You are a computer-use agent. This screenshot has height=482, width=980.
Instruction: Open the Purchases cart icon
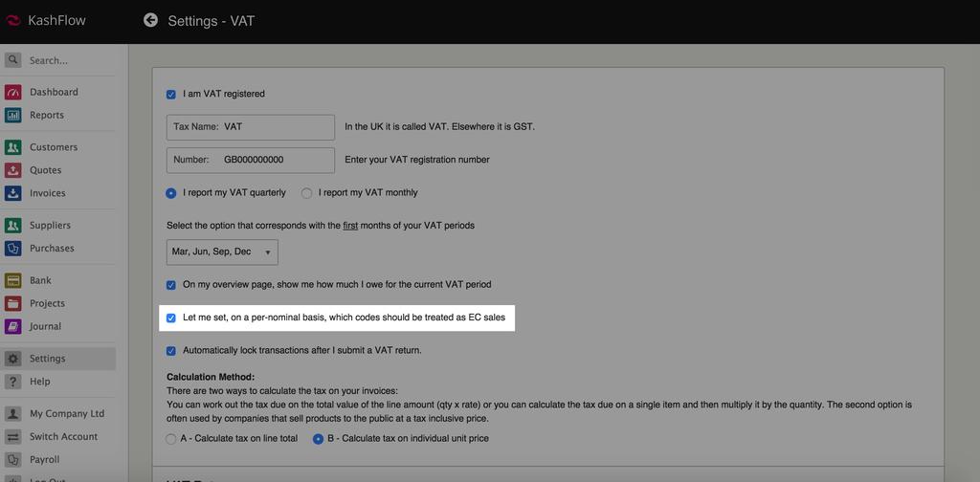point(12,249)
